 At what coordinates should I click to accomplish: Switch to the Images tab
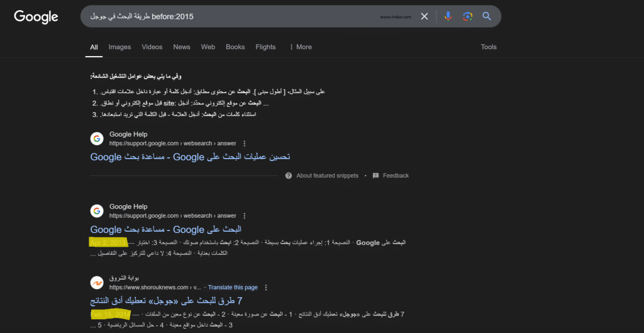click(x=119, y=47)
